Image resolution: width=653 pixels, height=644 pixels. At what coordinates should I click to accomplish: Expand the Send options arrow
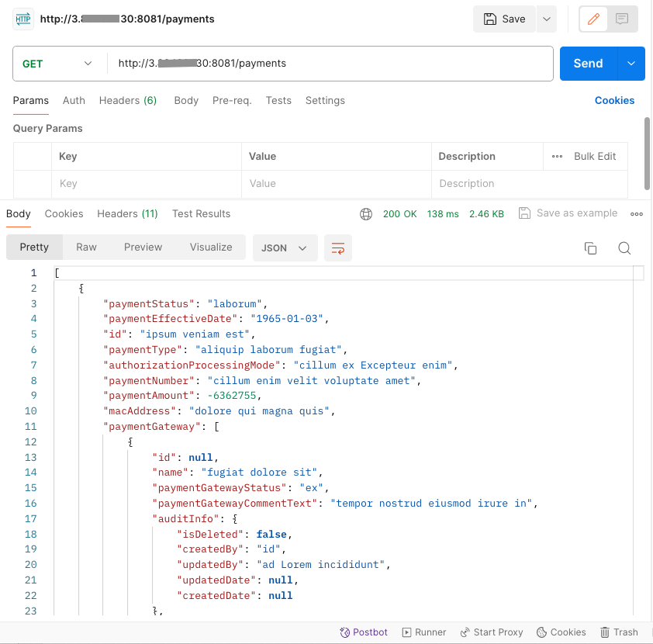[x=631, y=64]
